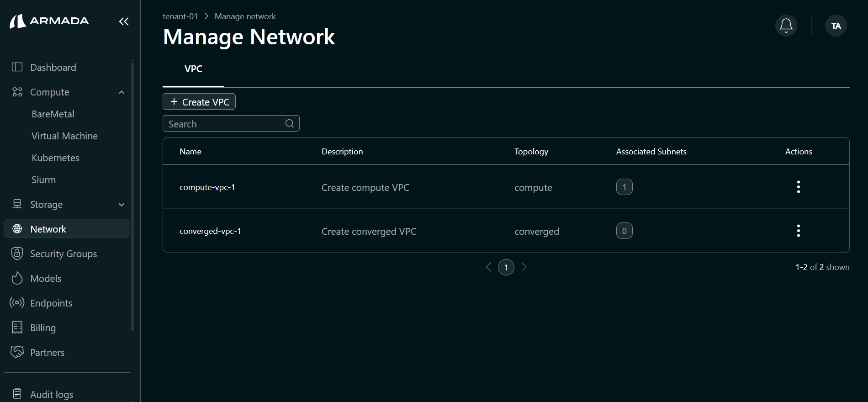Collapse the sidebar with double chevron
Viewport: 868px width, 402px height.
(x=124, y=21)
